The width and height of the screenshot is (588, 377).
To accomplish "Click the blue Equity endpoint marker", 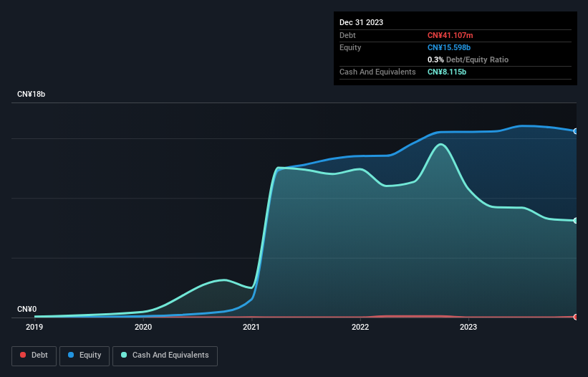I will tap(576, 131).
